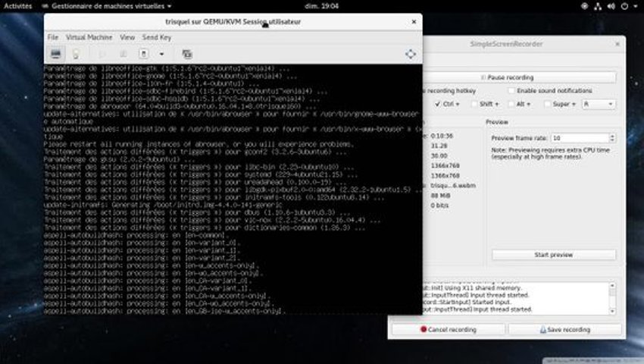Open the Virtual Machine menu
Viewport: 644px width, 364px height.
pos(89,37)
